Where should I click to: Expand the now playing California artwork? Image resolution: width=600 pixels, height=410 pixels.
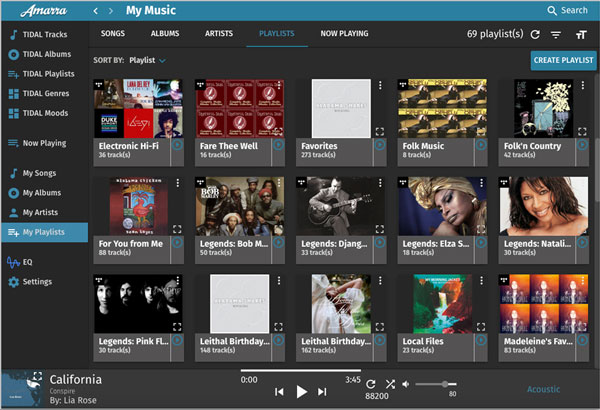point(38,376)
